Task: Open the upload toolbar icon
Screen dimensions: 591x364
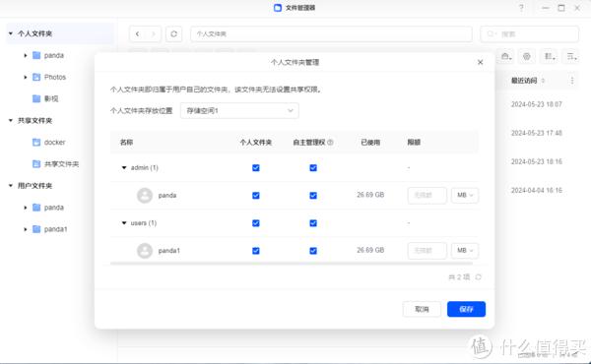Action: [x=506, y=56]
